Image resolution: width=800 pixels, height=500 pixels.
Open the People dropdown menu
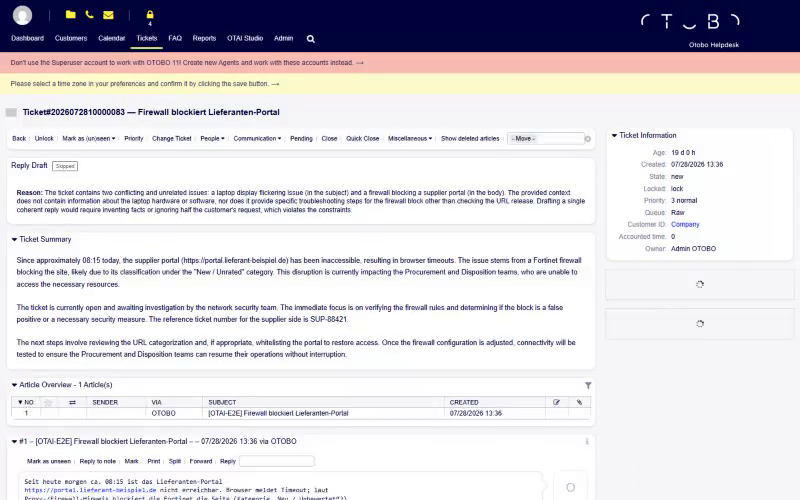tap(212, 139)
